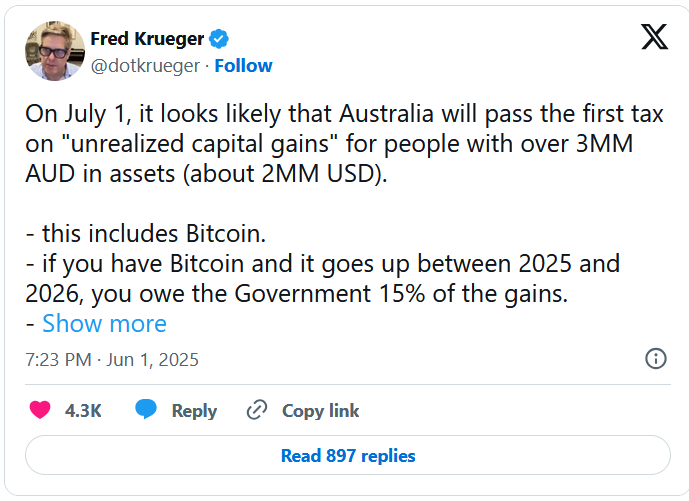Image resolution: width=689 pixels, height=501 pixels.
Task: Click the blue verified checkmark badge
Action: click(218, 39)
